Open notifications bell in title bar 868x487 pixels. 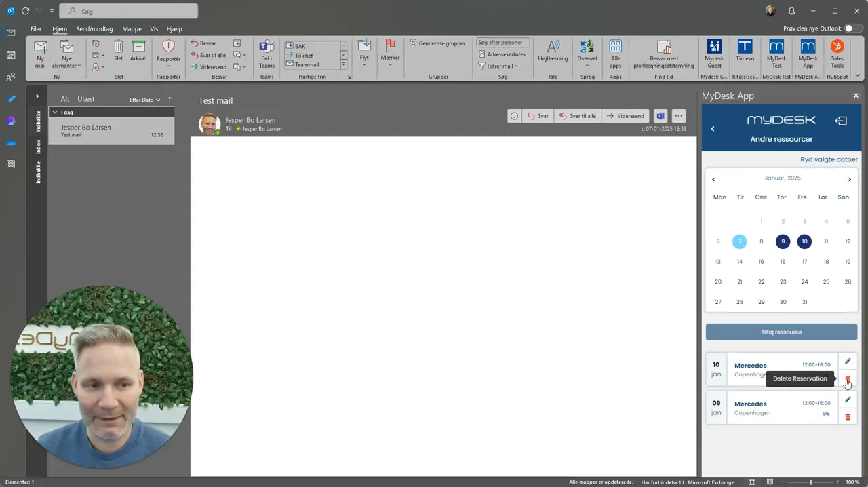coord(791,11)
